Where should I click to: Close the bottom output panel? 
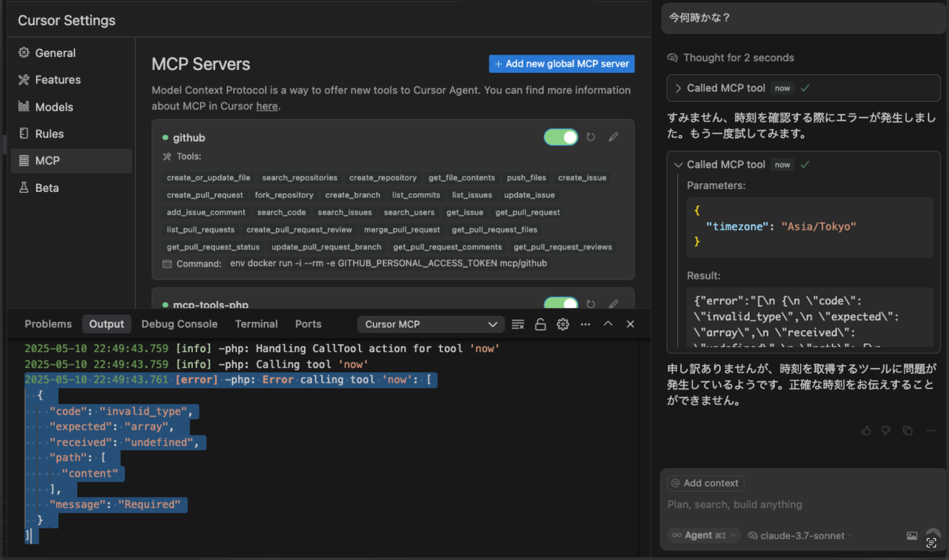[630, 324]
